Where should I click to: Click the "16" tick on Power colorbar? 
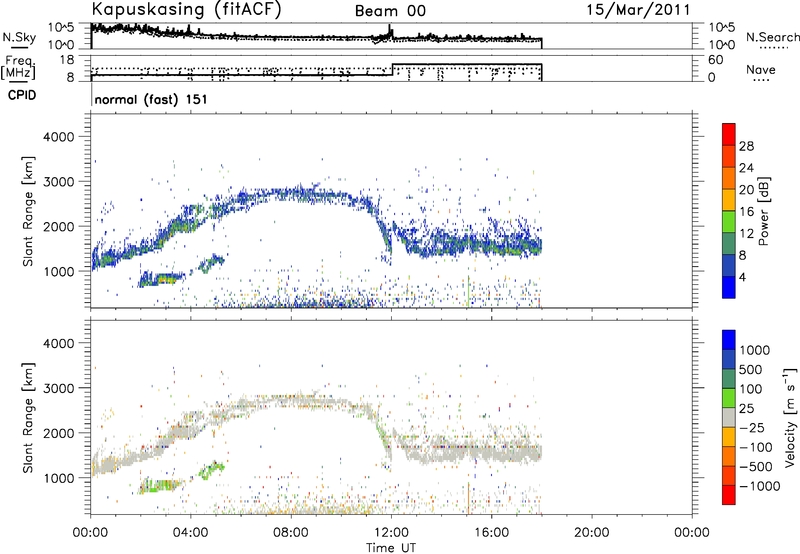point(746,212)
